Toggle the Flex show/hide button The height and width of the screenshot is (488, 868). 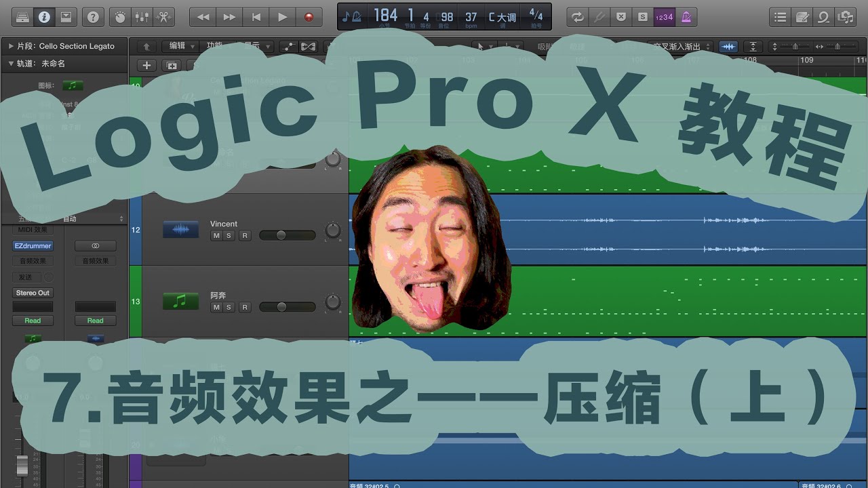309,46
